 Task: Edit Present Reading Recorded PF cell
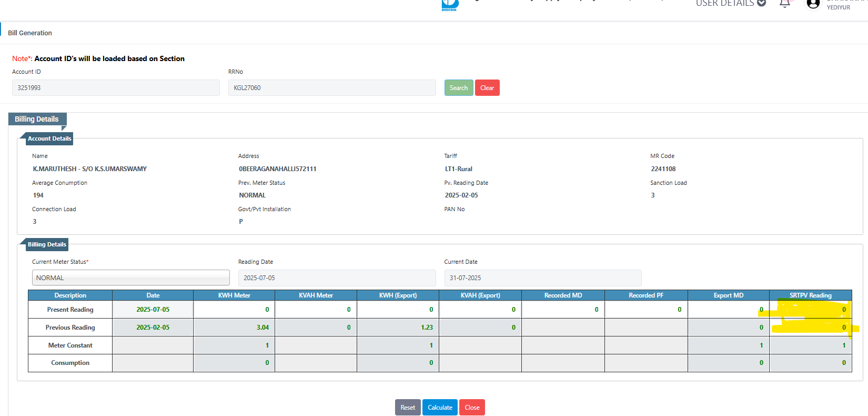pyautogui.click(x=646, y=310)
